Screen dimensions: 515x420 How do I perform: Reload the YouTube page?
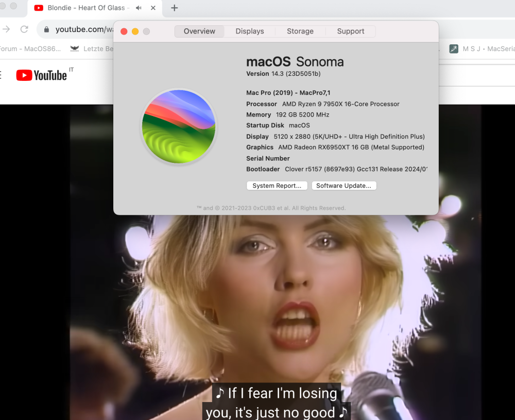pyautogui.click(x=24, y=29)
